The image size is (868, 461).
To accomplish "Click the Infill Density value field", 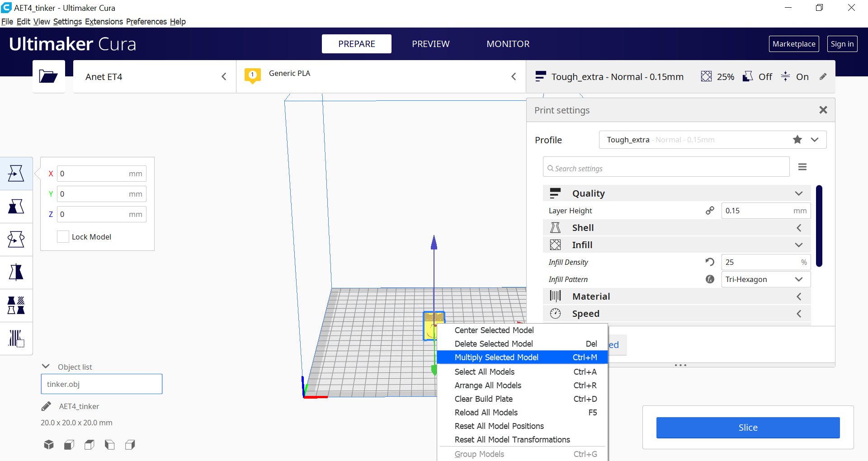I will tap(766, 262).
